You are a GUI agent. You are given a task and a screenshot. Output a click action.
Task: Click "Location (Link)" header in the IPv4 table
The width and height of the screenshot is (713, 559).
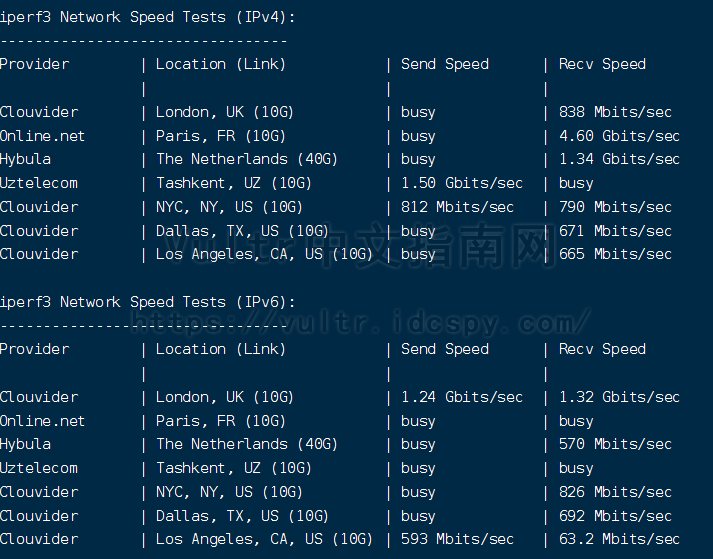[x=221, y=64]
